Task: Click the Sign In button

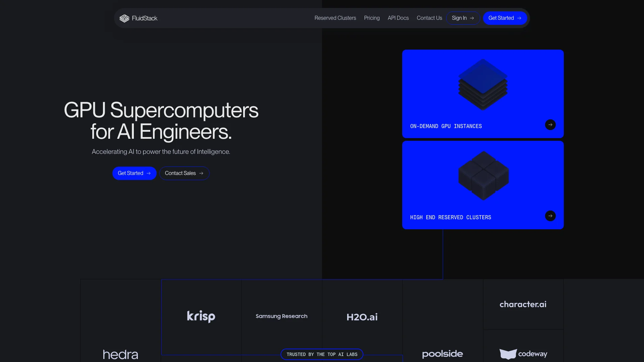Action: pyautogui.click(x=463, y=18)
